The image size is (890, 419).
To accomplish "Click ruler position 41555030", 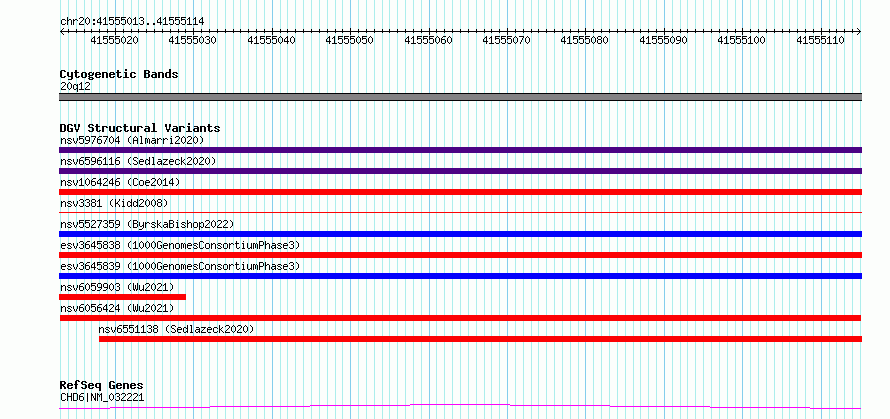I will point(194,40).
